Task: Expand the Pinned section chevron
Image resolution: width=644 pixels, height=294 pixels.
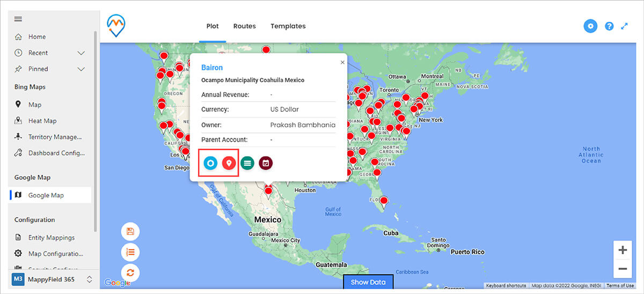Action: 81,69
